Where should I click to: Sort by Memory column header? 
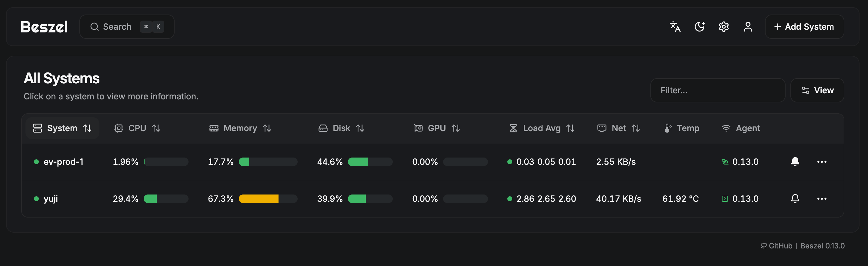click(240, 128)
